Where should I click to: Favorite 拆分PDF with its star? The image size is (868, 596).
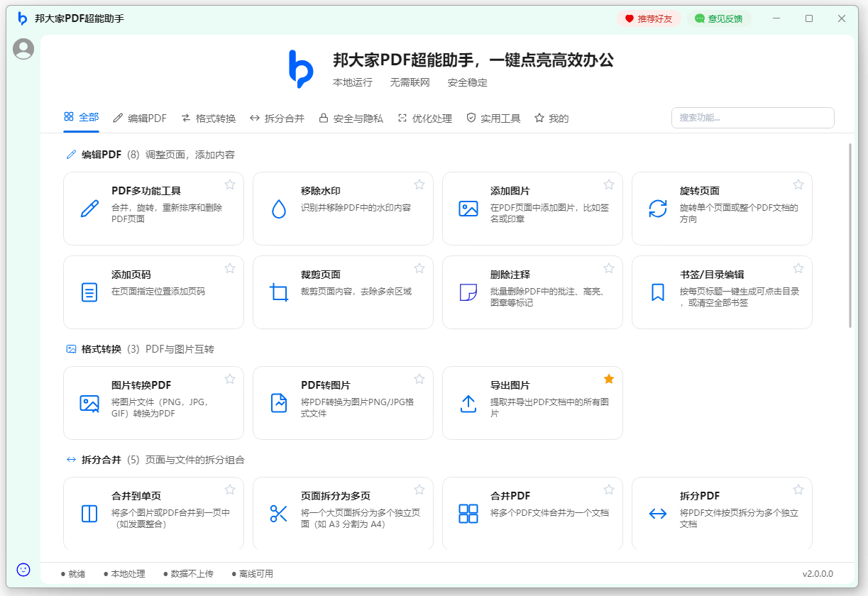pos(798,490)
